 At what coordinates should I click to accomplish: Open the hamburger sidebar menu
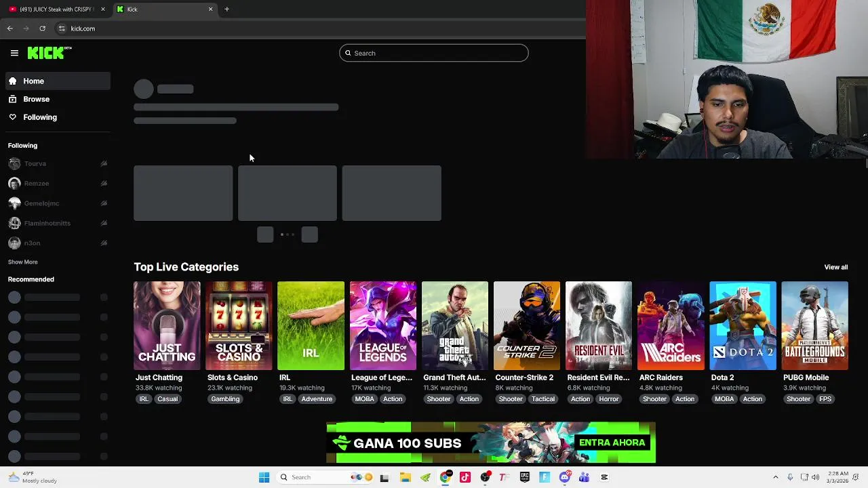pos(14,53)
